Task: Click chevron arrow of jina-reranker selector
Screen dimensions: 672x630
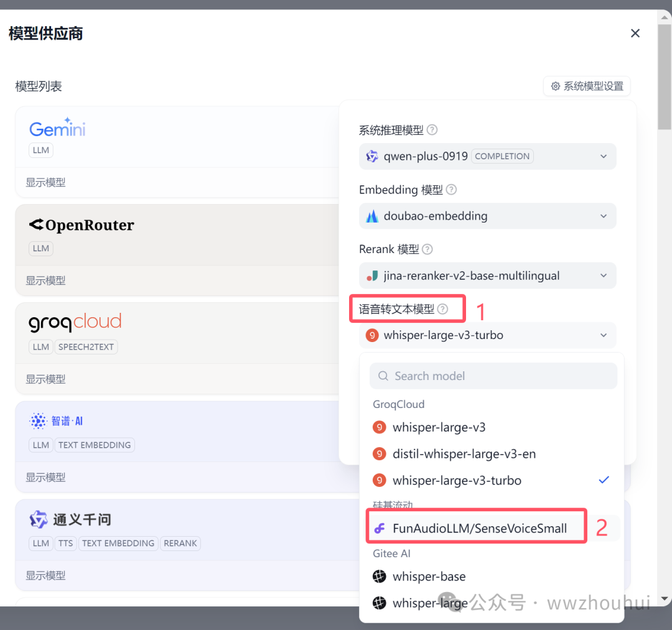Action: tap(604, 276)
